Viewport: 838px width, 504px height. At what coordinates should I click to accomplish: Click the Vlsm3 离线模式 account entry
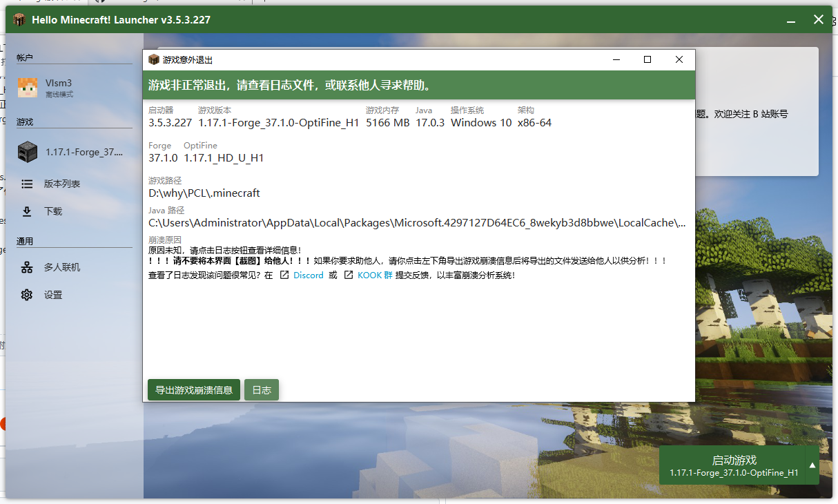point(62,87)
